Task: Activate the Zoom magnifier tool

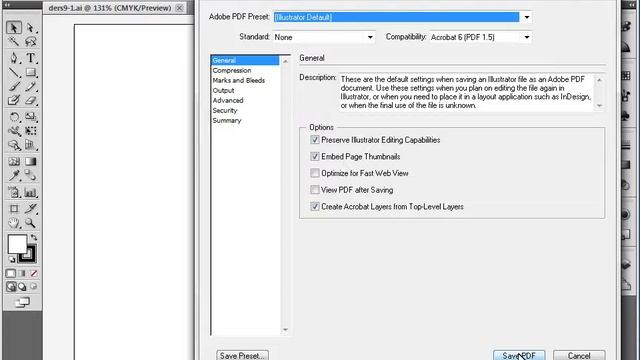Action: coord(31,223)
